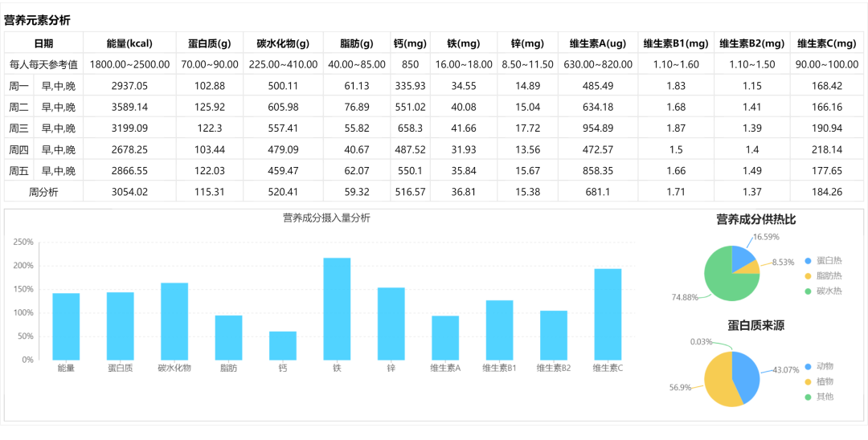Viewport: 868px width, 440px height.
Task: Toggle the 蛋白热 legend item
Action: (x=823, y=261)
